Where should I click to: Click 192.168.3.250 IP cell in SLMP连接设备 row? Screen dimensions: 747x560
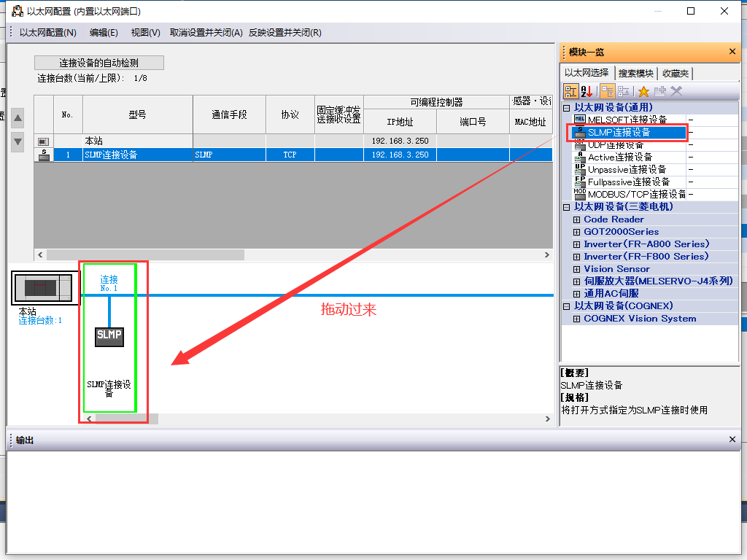[400, 155]
